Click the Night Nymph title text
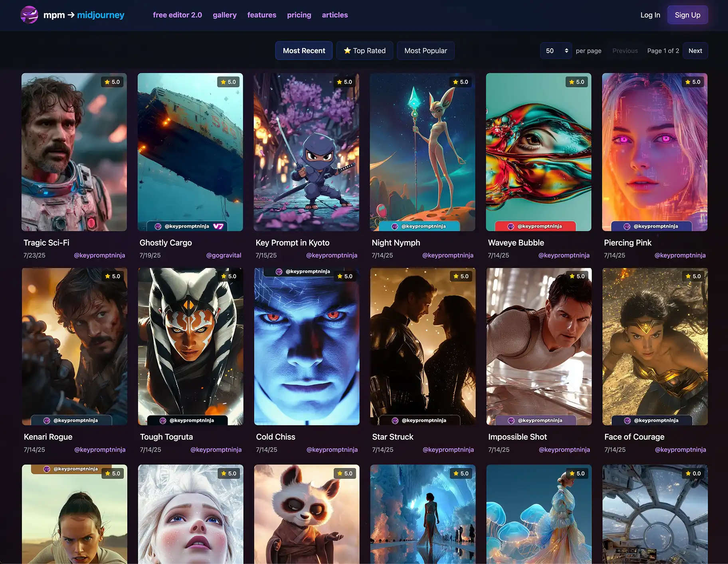This screenshot has width=728, height=564. coord(396,243)
